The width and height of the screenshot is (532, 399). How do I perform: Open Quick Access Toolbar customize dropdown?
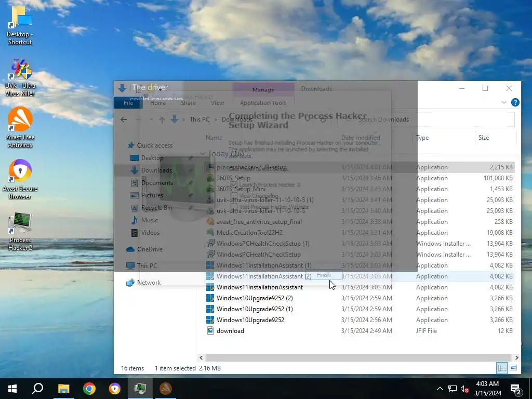point(160,89)
